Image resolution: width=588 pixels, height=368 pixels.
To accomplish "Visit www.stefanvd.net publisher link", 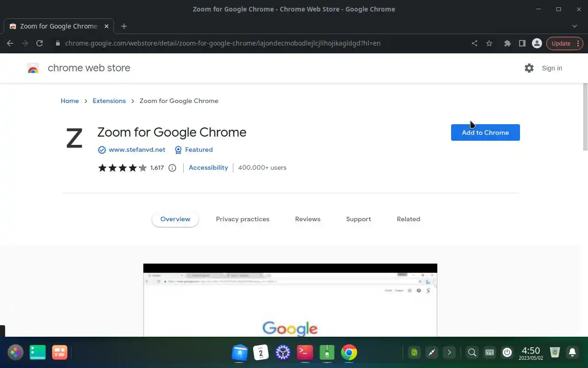I will pyautogui.click(x=137, y=150).
